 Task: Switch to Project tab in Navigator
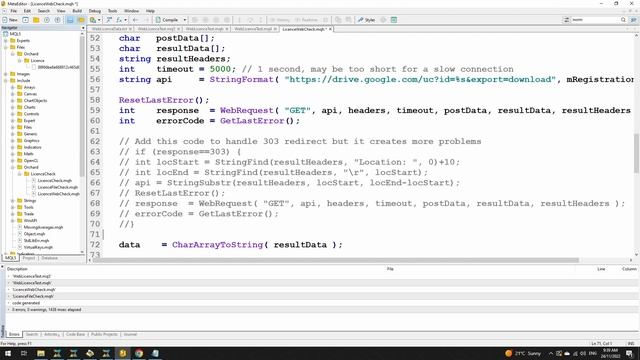[x=29, y=258]
